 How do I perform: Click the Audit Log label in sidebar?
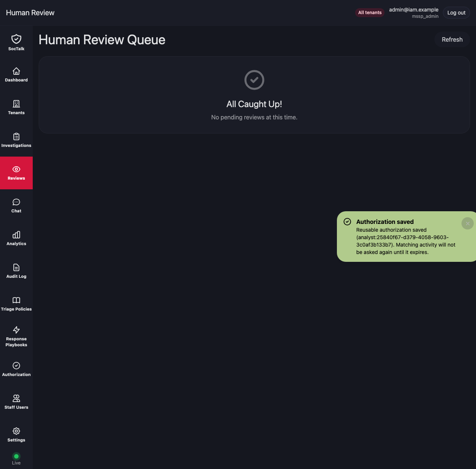coord(16,276)
